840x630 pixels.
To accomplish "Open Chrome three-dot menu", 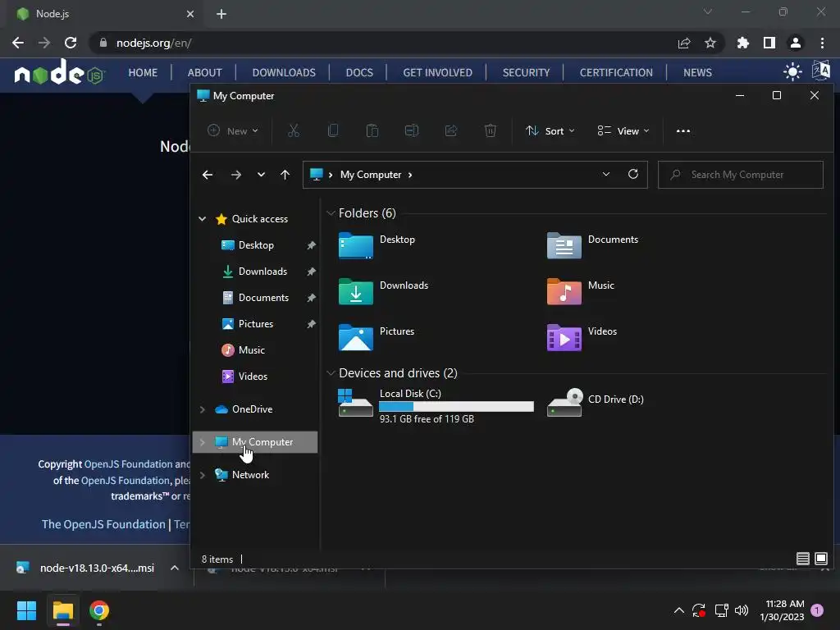I will (x=822, y=43).
